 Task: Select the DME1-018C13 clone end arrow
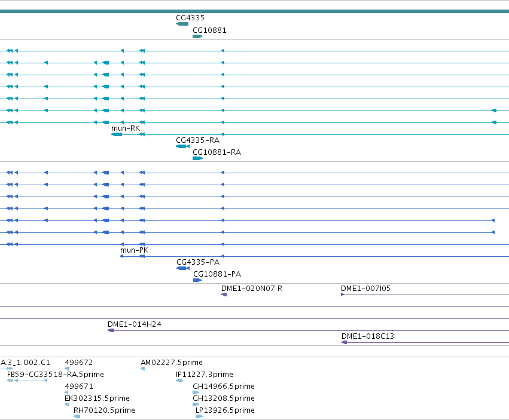point(344,342)
